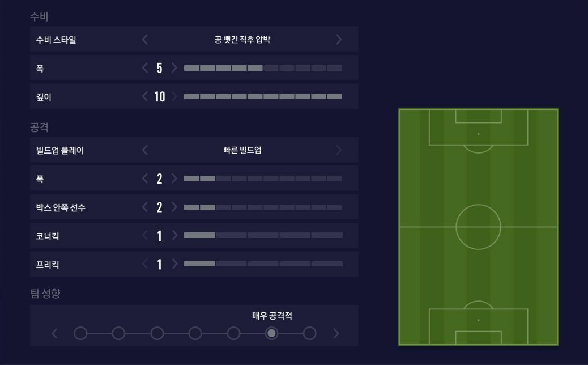
Task: Click the 공 뺏긴 직후 압박 option text
Action: tap(242, 40)
